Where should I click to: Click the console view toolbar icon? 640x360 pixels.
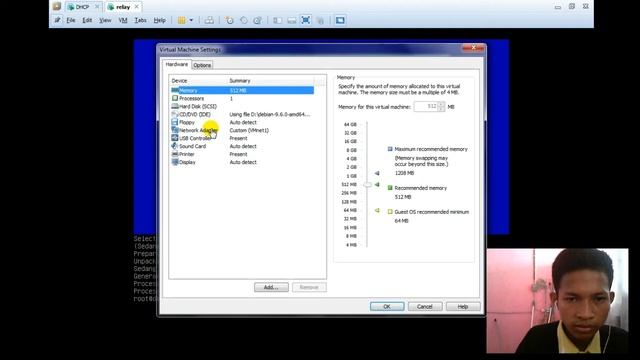tap(340, 20)
